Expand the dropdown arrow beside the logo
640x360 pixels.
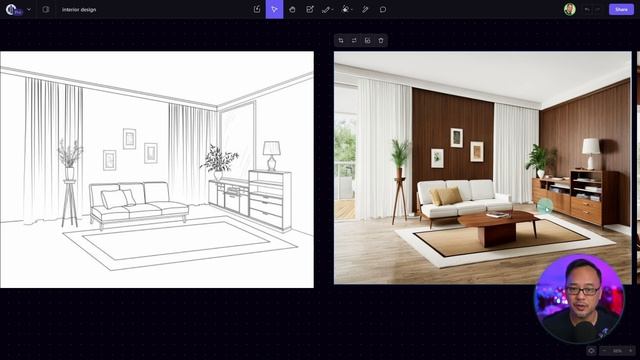click(29, 9)
